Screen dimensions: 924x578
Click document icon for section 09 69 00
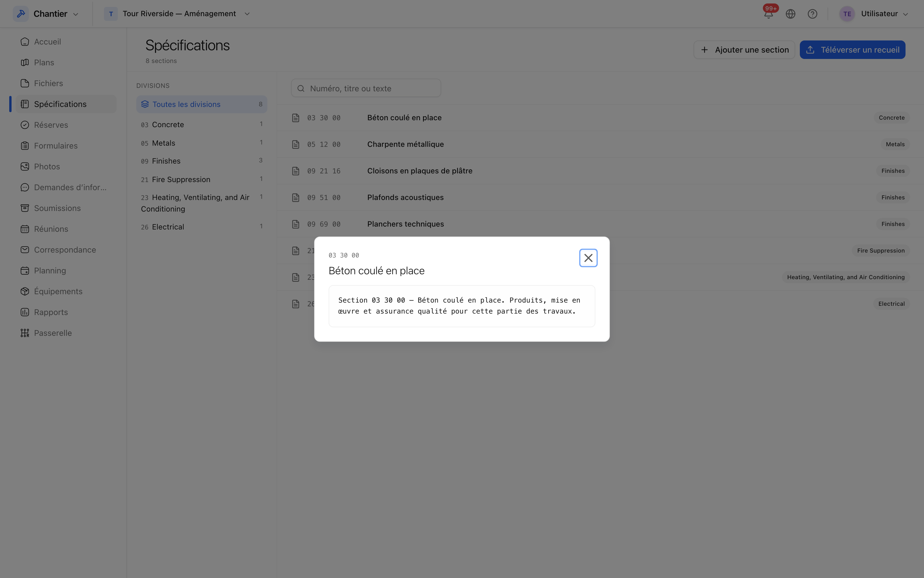tap(295, 224)
